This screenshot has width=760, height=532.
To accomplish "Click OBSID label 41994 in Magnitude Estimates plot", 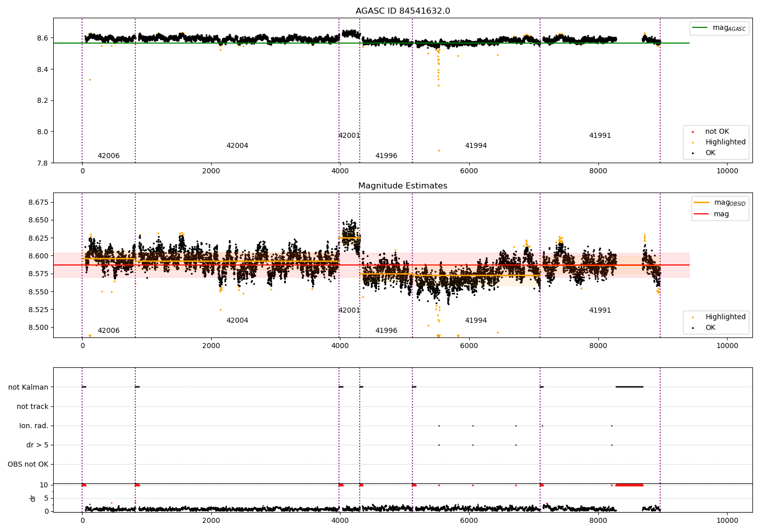I will tap(476, 321).
